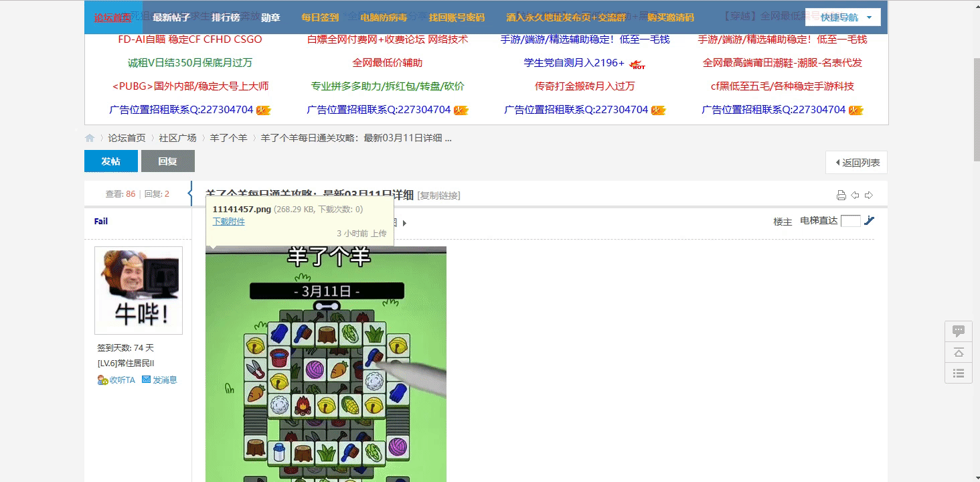Select 排行榜 from the navigation bar
This screenshot has height=482, width=980.
pyautogui.click(x=226, y=17)
